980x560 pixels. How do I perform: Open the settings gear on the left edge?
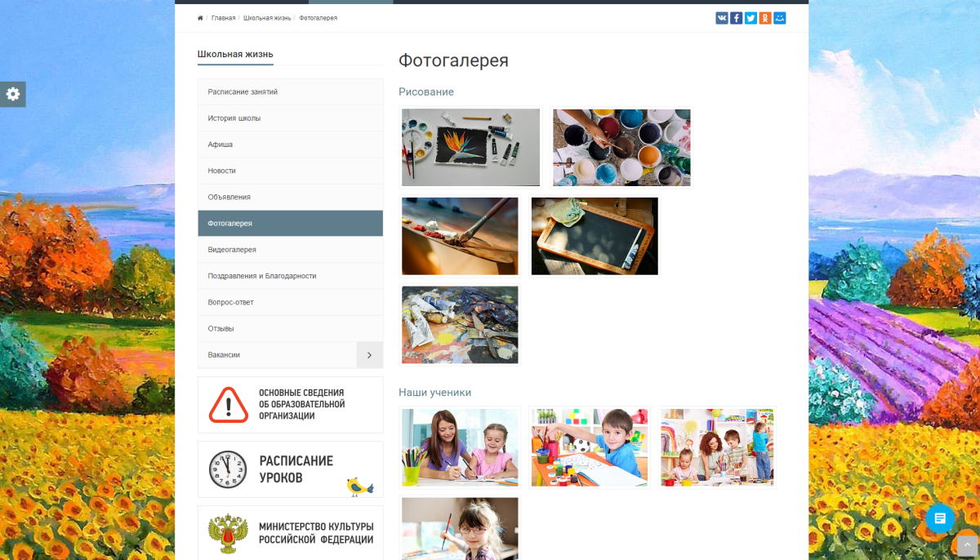[12, 94]
